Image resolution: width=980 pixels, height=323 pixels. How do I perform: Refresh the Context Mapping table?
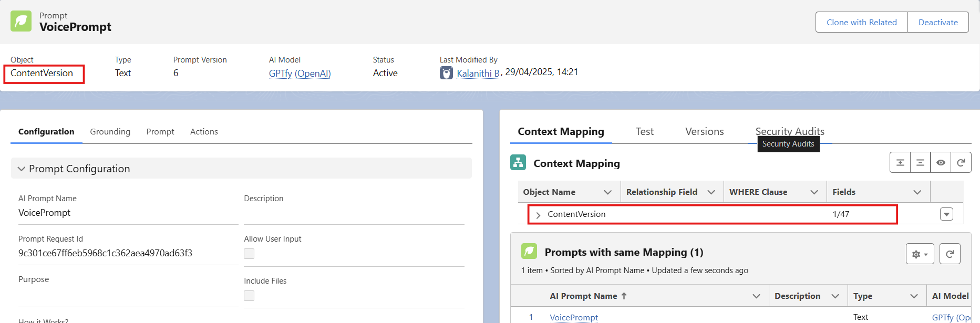click(961, 163)
